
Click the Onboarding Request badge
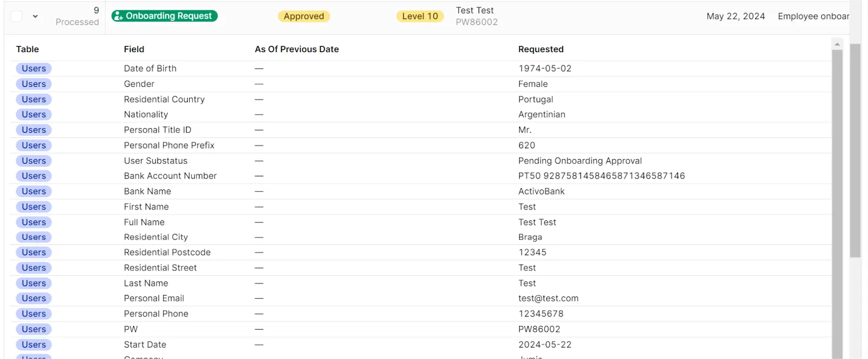point(164,16)
